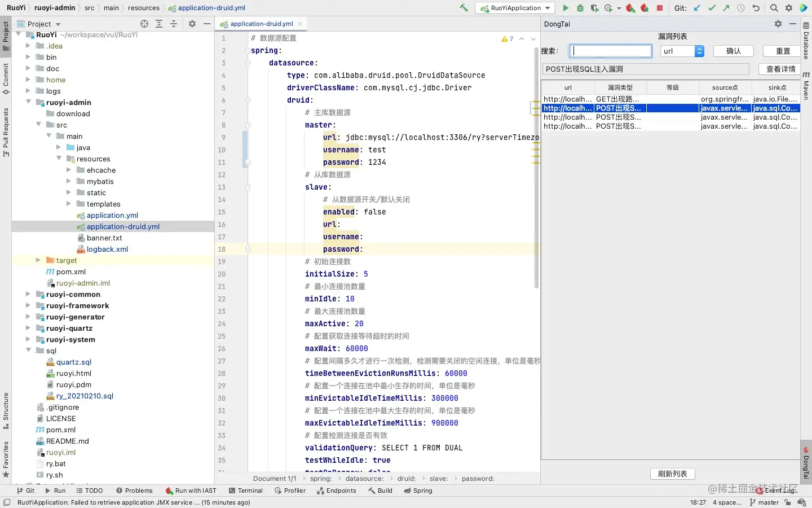Open Project panel options gear
The width and height of the screenshot is (812, 508).
coord(192,24)
